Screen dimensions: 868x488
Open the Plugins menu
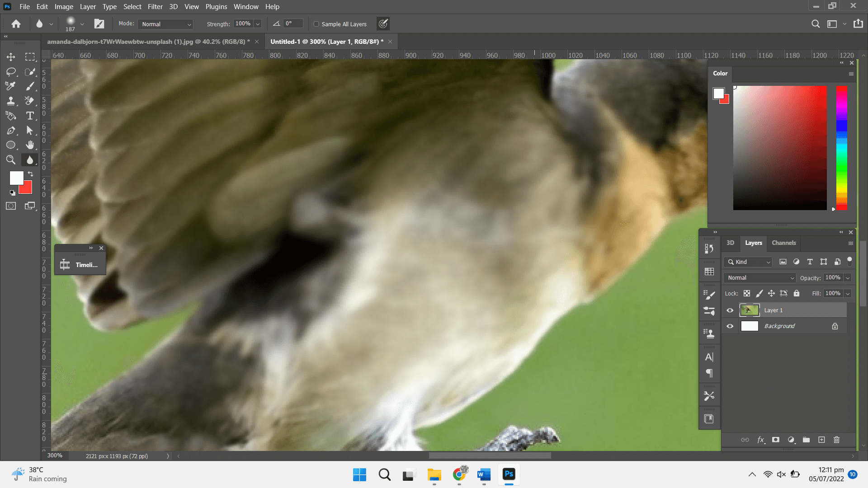coord(216,7)
